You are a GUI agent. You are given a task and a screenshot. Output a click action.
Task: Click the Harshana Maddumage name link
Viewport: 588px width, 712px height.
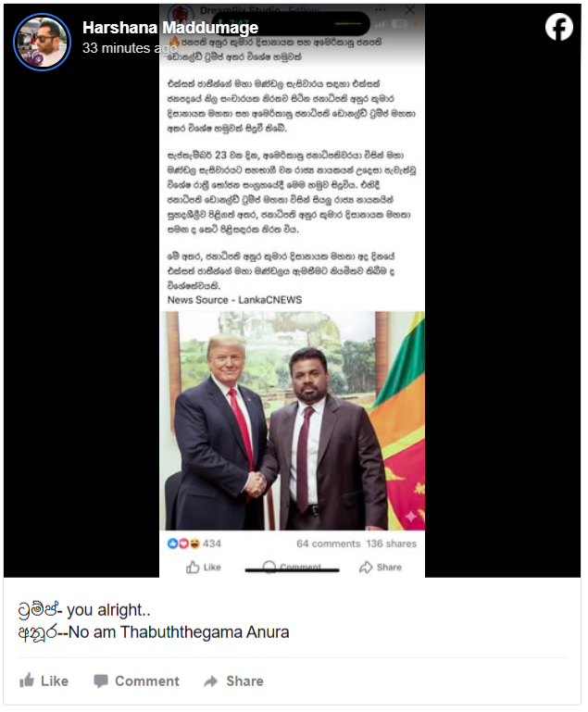pos(170,28)
